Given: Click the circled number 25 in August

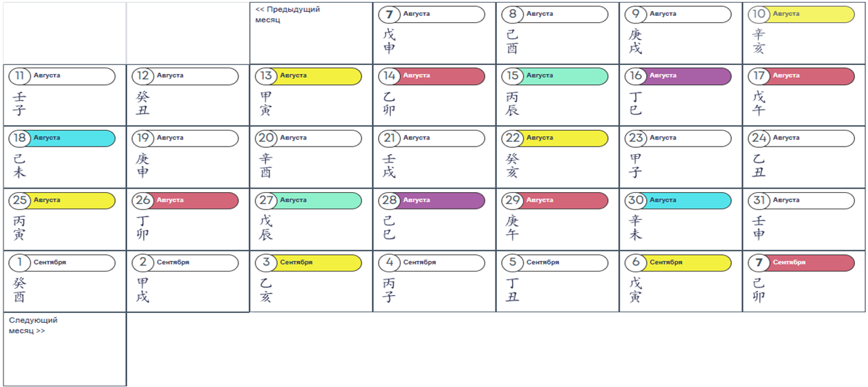Looking at the screenshot, I should (x=19, y=201).
